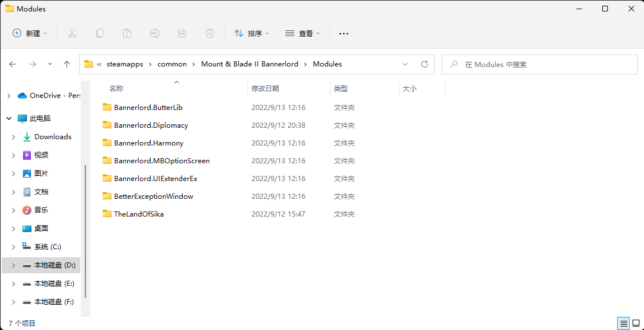Click the 2022/9/12 20:38 date cell
Image resolution: width=644 pixels, height=330 pixels.
pyautogui.click(x=278, y=125)
